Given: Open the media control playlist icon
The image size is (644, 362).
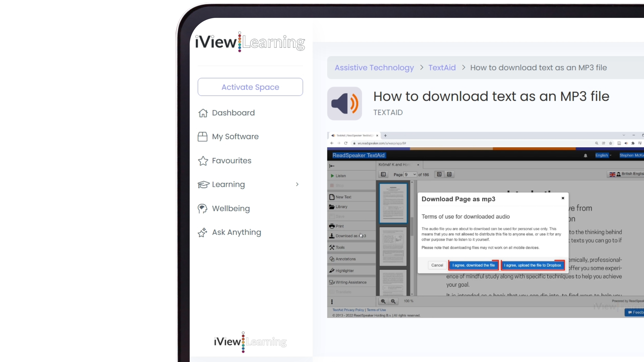Looking at the screenshot, I should [640, 143].
